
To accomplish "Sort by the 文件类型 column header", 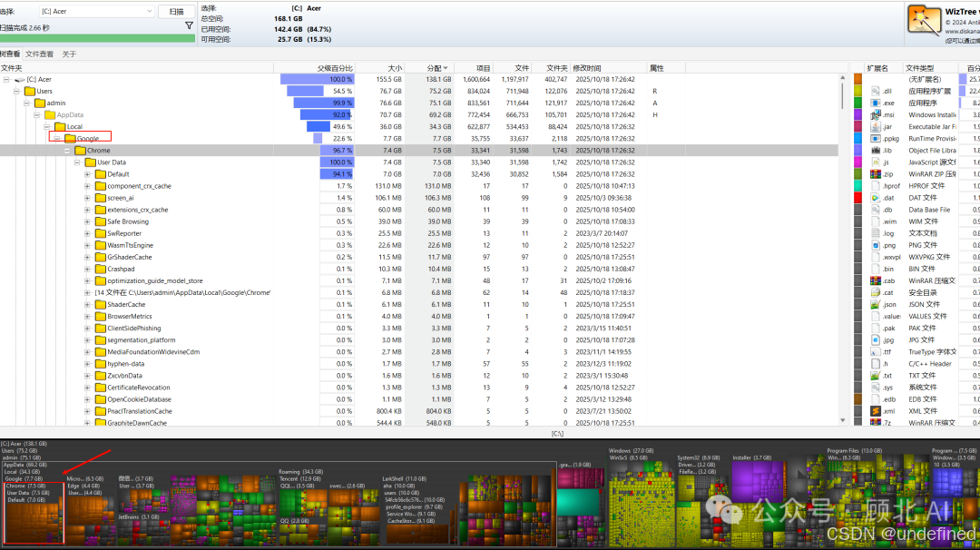I will pyautogui.click(x=930, y=67).
